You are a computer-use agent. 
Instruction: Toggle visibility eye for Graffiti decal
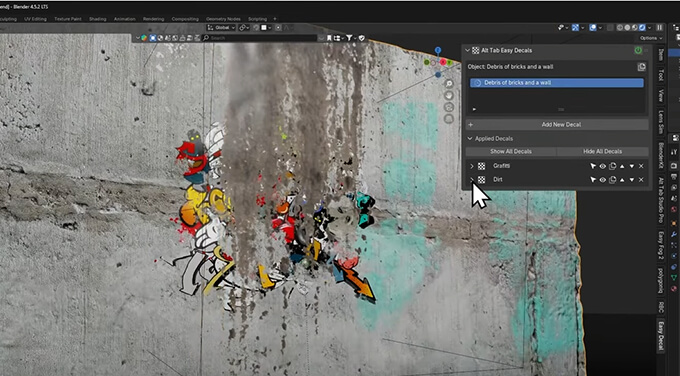click(x=603, y=166)
